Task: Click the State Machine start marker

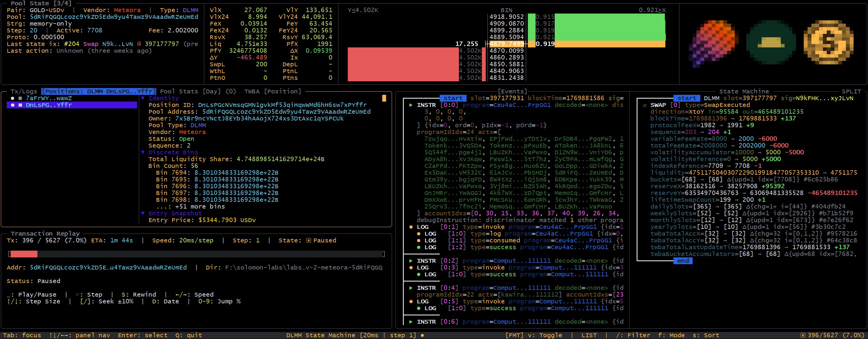Action: [x=687, y=98]
